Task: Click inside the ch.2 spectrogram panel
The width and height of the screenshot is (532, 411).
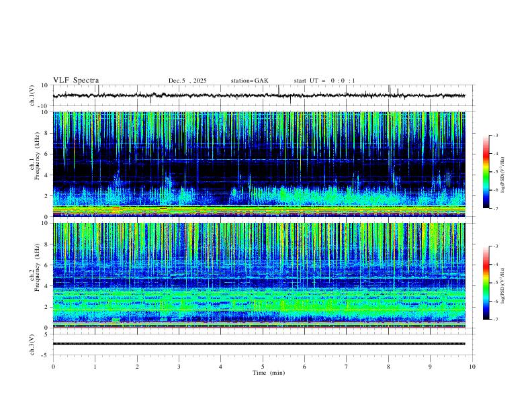Action: tap(259, 275)
